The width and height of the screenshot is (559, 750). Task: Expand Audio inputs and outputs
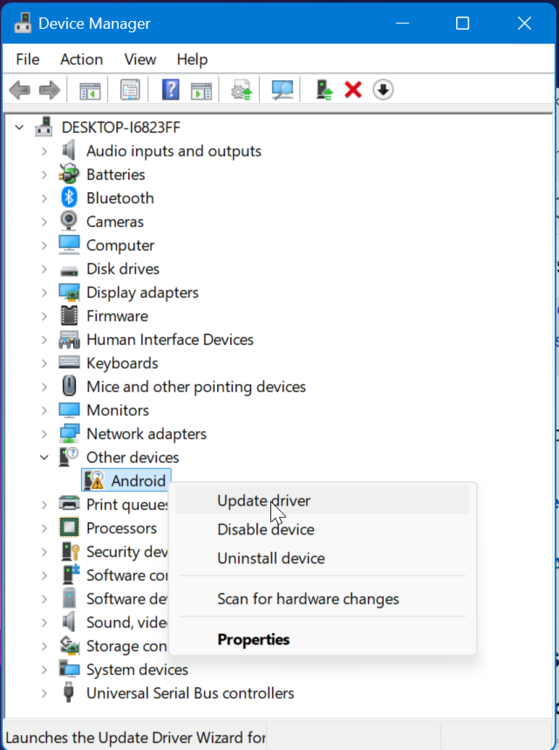[44, 151]
